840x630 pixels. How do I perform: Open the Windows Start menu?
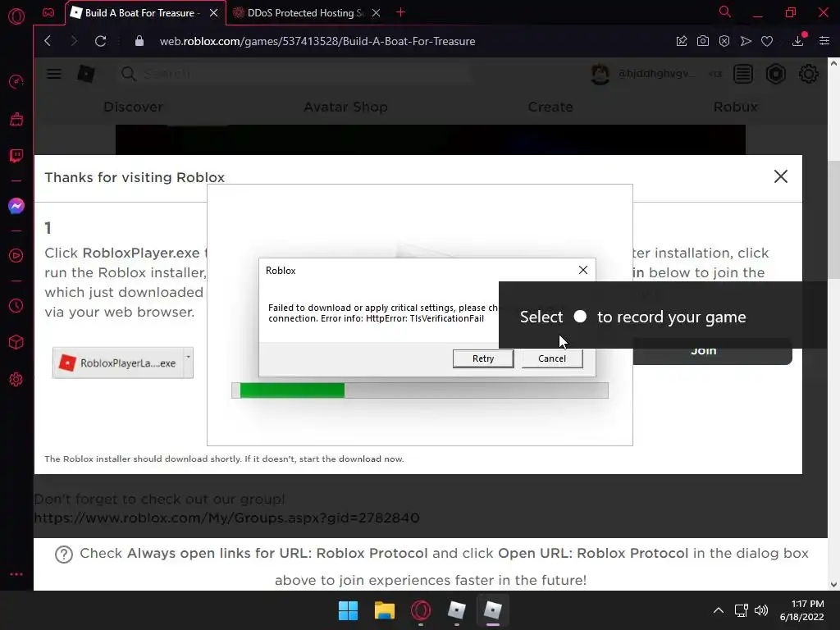(348, 610)
